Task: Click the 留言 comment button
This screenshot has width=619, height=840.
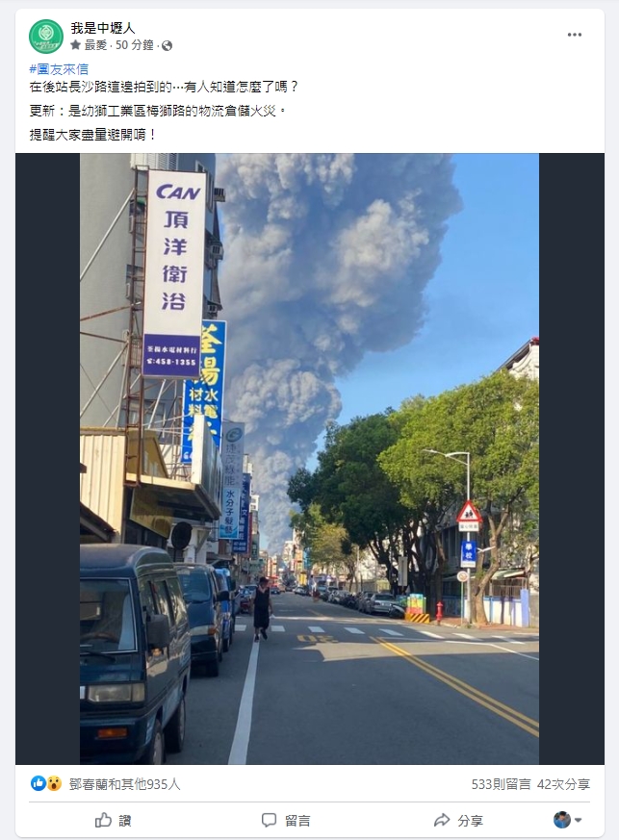Action: [286, 820]
